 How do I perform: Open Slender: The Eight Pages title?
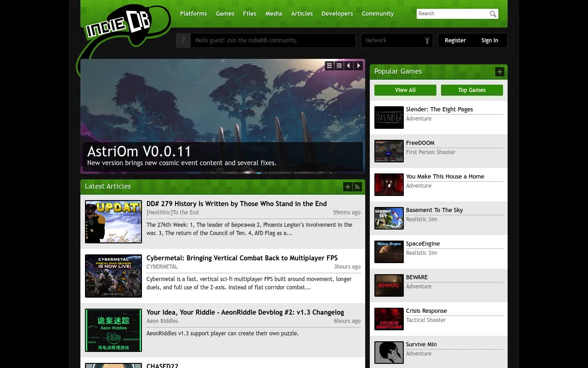coord(439,109)
